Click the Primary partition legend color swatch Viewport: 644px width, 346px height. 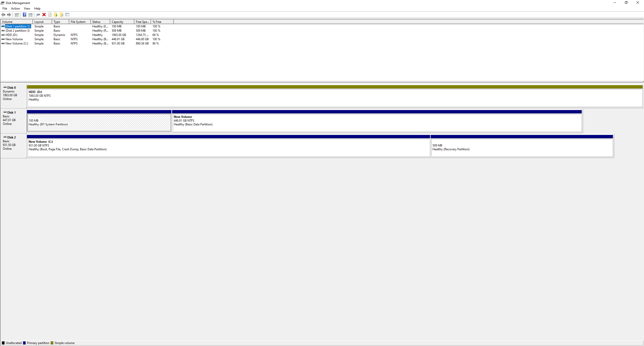tap(24, 343)
